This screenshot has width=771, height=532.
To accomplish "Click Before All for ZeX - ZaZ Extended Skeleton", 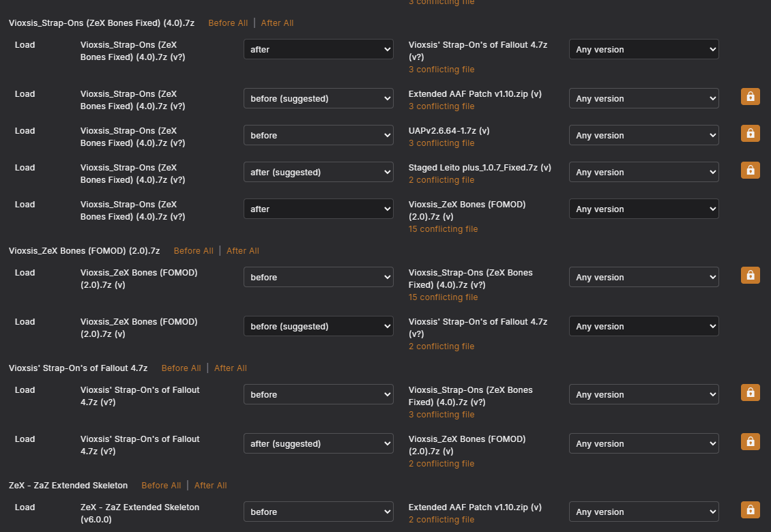I will click(x=161, y=486).
